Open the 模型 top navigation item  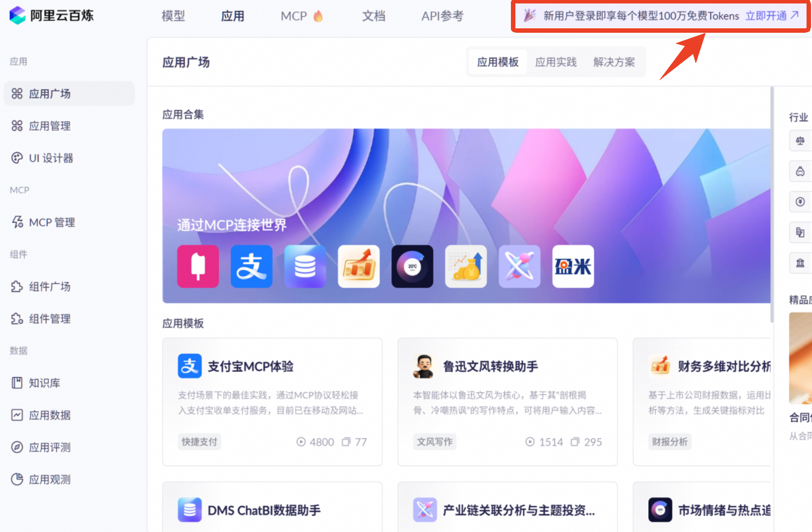click(x=173, y=16)
